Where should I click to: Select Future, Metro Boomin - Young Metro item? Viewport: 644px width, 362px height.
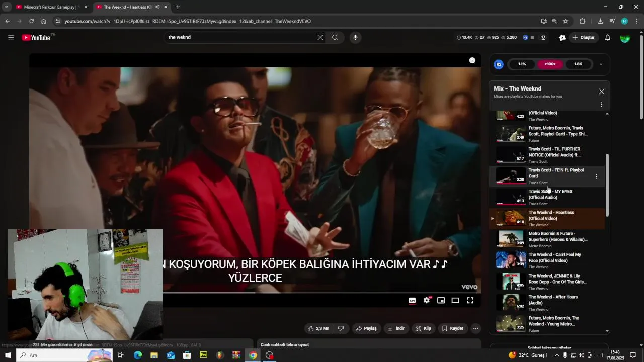[x=547, y=324]
